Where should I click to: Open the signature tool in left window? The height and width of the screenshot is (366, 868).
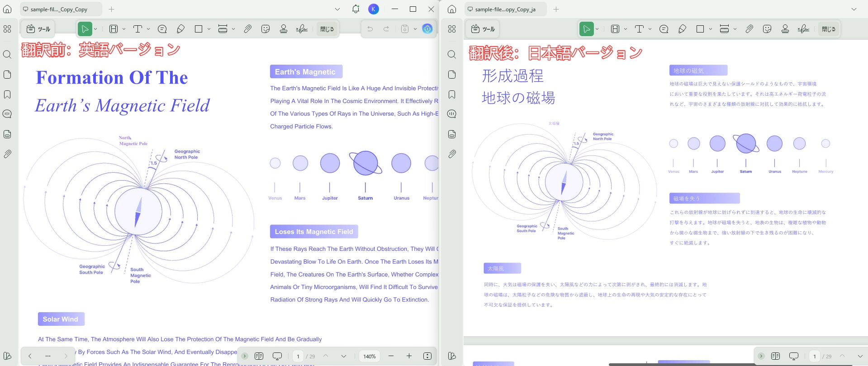pyautogui.click(x=302, y=29)
